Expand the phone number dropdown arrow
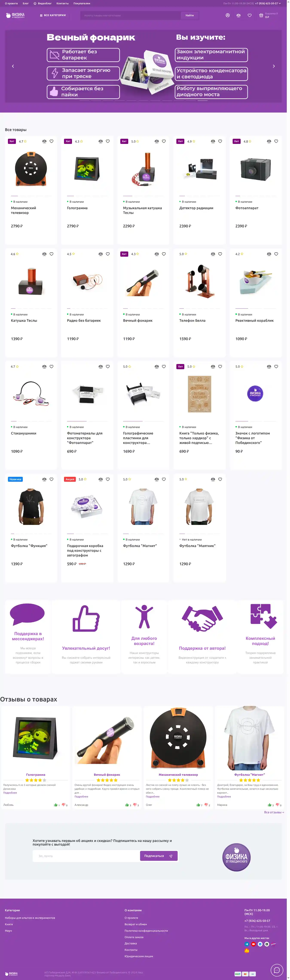Viewport: 290px width, 980px height. 280,3
